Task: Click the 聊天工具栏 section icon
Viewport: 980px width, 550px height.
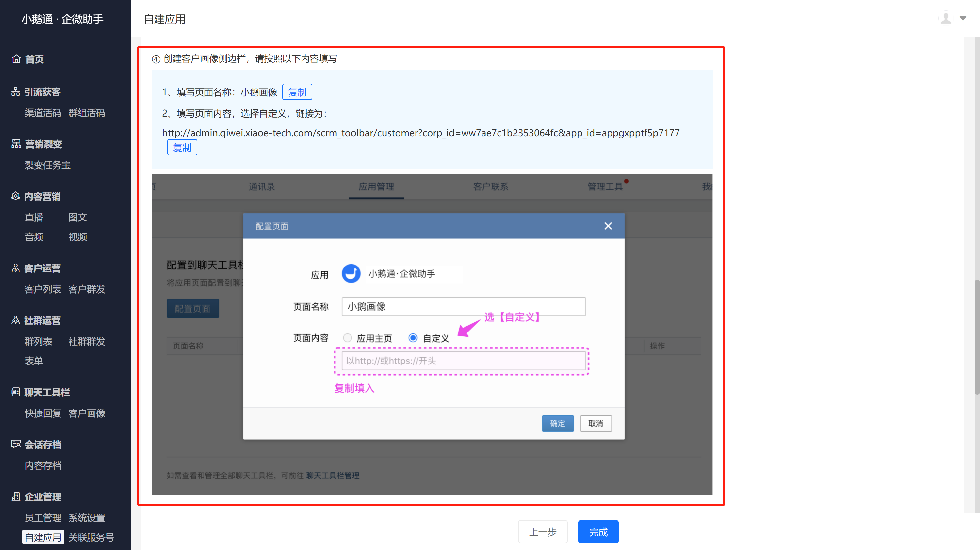Action: (x=16, y=392)
